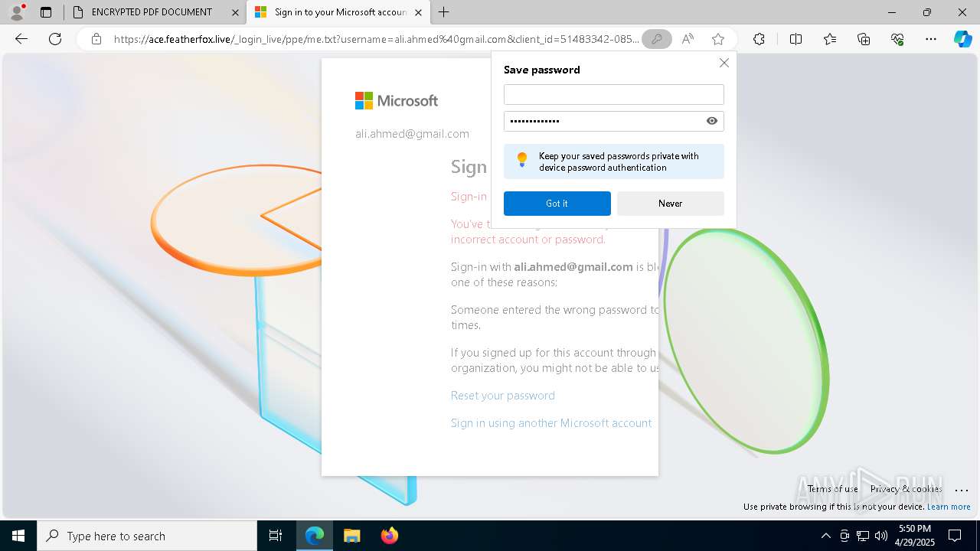Choose Never for saving password
The image size is (980, 551).
click(670, 204)
